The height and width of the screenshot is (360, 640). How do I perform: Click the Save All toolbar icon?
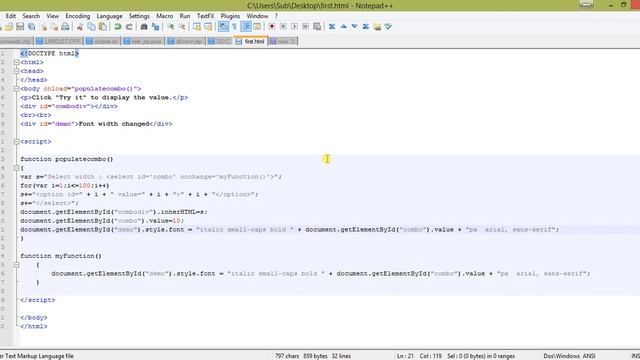tap(31, 27)
